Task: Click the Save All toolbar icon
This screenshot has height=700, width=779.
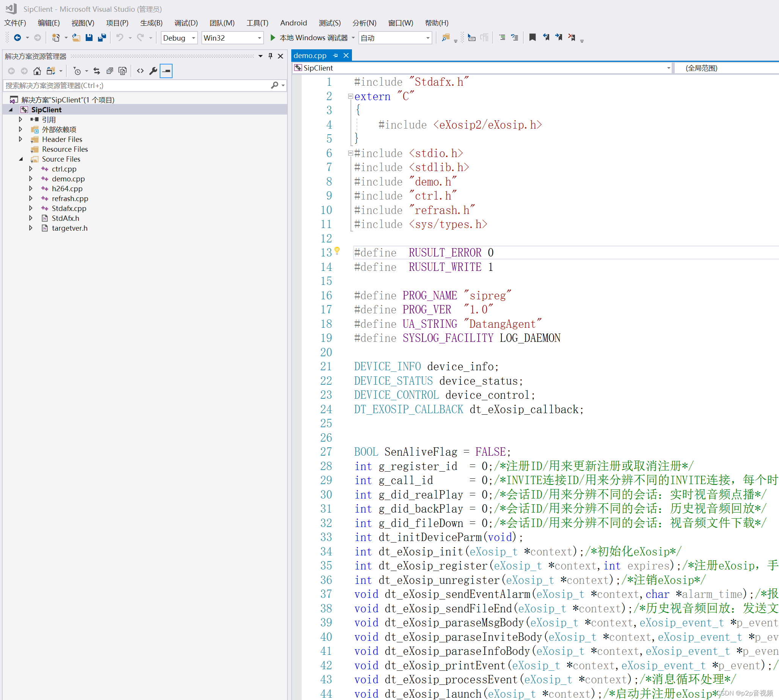Action: click(x=102, y=38)
